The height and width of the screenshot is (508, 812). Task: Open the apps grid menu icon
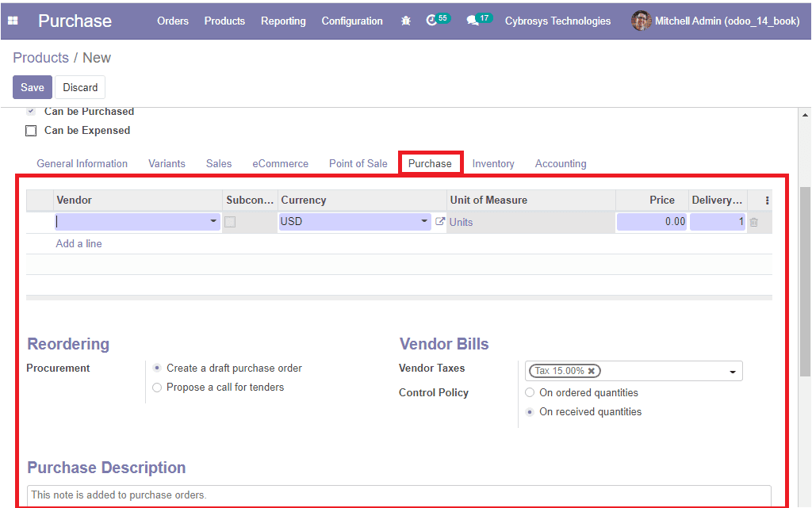[13, 21]
